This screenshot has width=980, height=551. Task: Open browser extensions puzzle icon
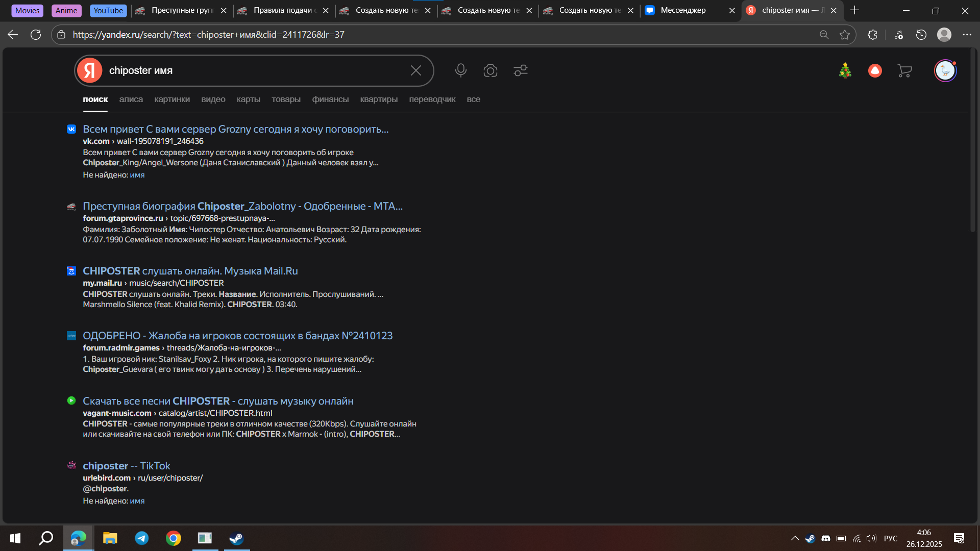[x=872, y=35]
